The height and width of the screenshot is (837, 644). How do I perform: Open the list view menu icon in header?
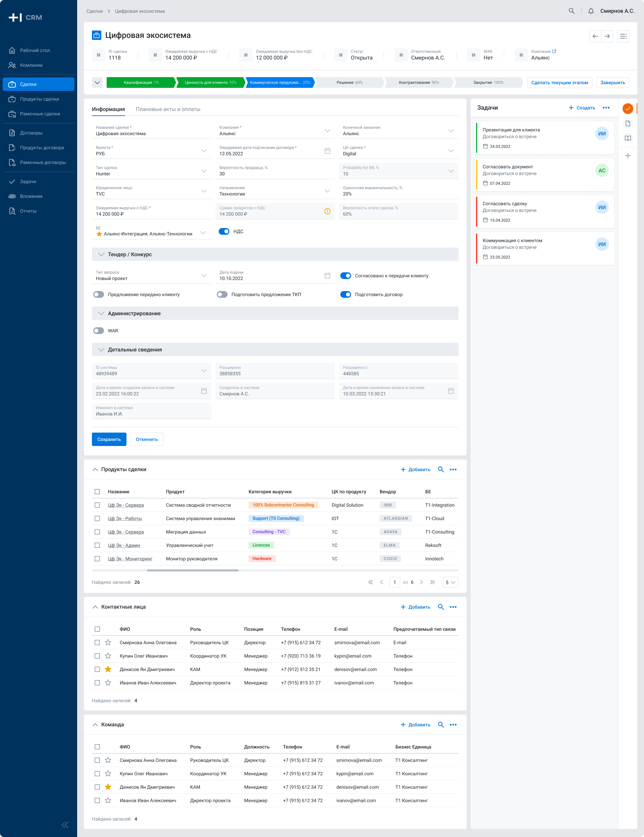(x=623, y=37)
